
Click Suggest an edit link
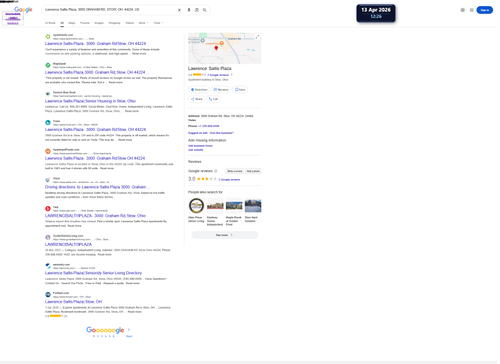pyautogui.click(x=198, y=133)
